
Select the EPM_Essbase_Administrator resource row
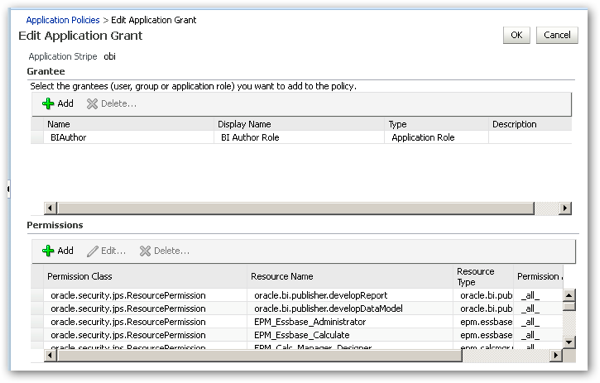(297, 322)
